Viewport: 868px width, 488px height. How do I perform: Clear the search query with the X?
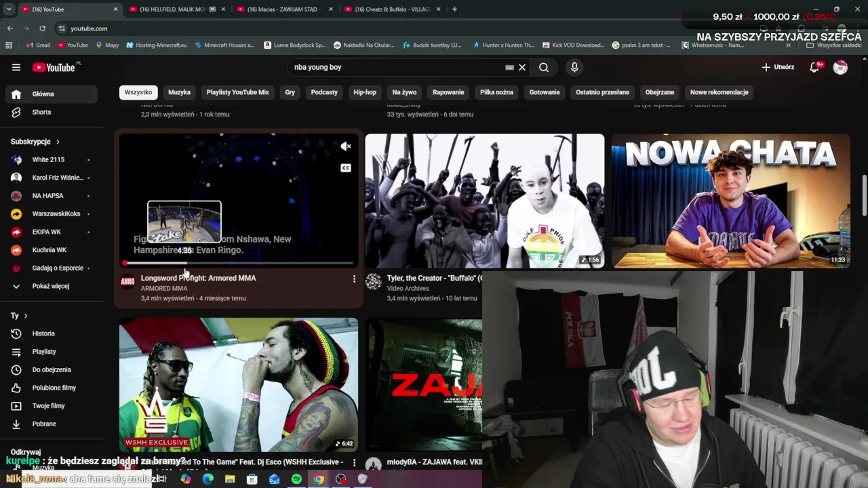[522, 67]
